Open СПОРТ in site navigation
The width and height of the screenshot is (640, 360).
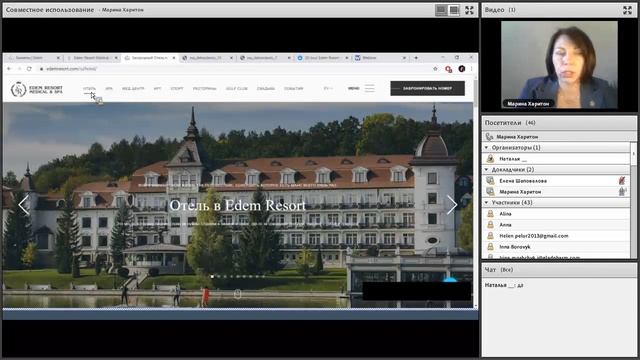point(177,89)
